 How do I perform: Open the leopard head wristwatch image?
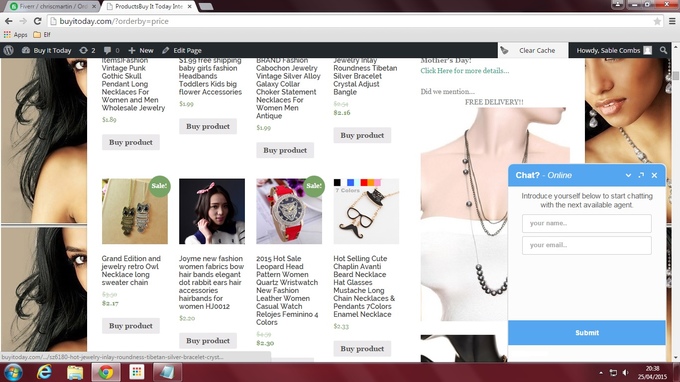coord(289,211)
